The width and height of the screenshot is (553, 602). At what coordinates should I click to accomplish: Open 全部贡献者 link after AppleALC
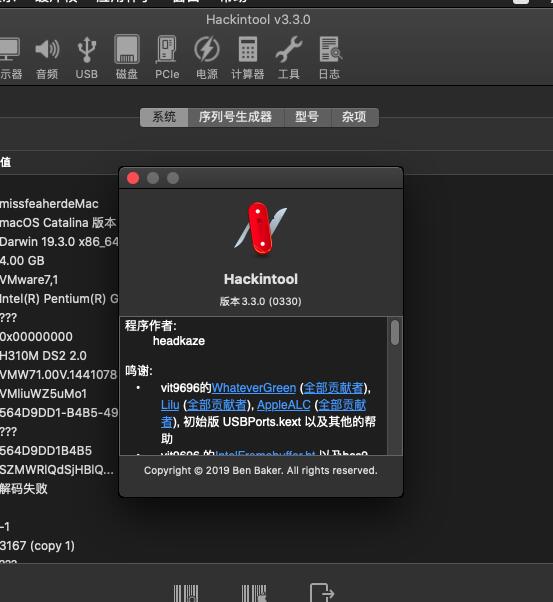(x=342, y=405)
